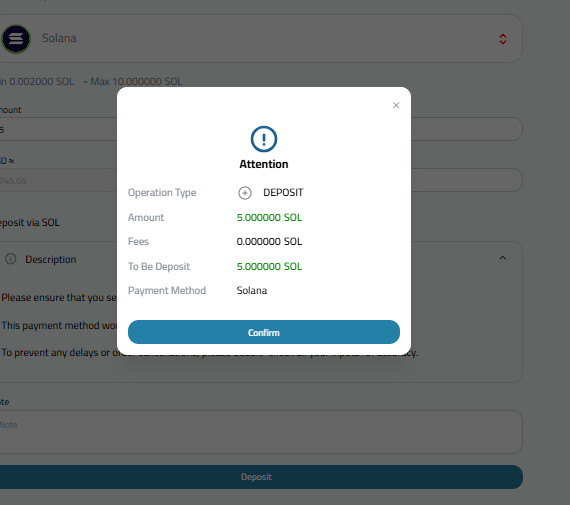Click the Max 10.000000 SOL limit text
This screenshot has width=570, height=505.
click(136, 81)
